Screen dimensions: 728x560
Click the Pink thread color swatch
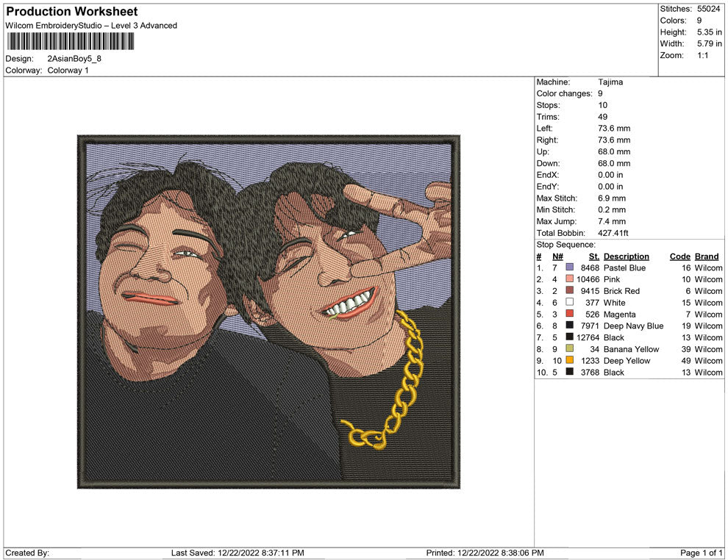pos(569,279)
